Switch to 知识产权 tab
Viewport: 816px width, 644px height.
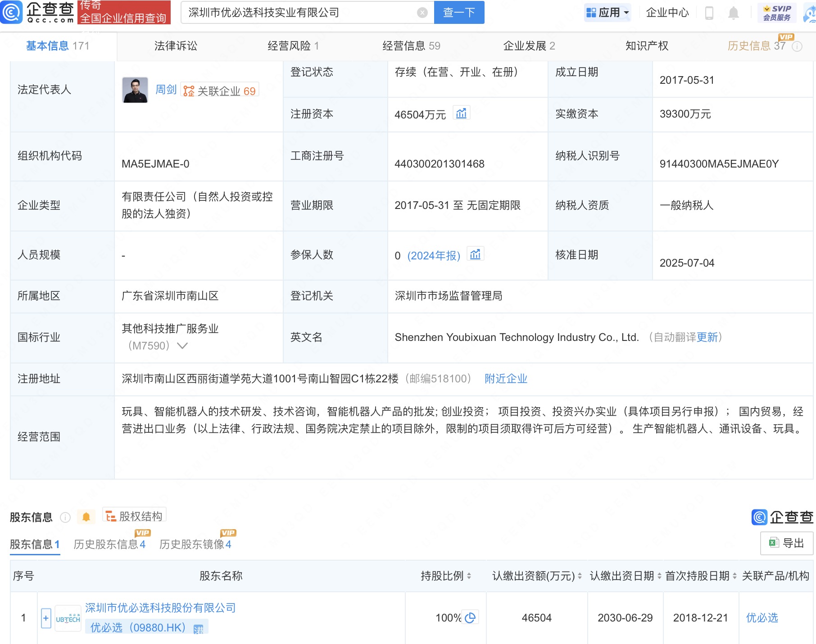point(647,46)
